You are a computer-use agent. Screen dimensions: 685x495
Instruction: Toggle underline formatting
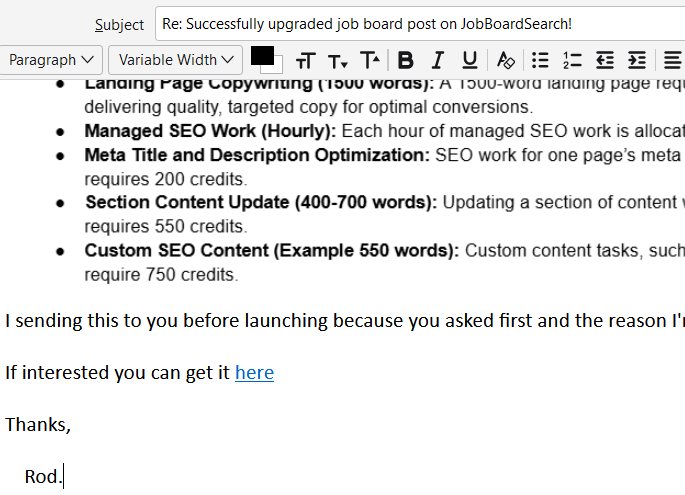[x=469, y=60]
